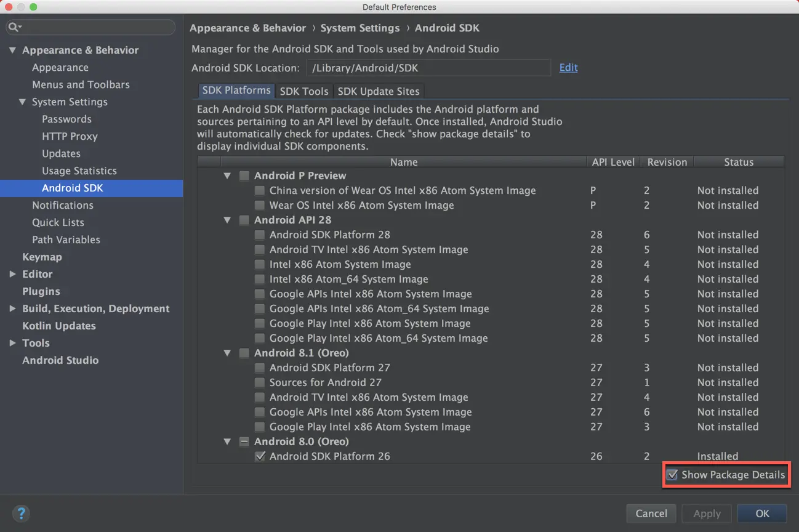
Task: Expand the Build, Execution, Deployment section
Action: pos(12,308)
